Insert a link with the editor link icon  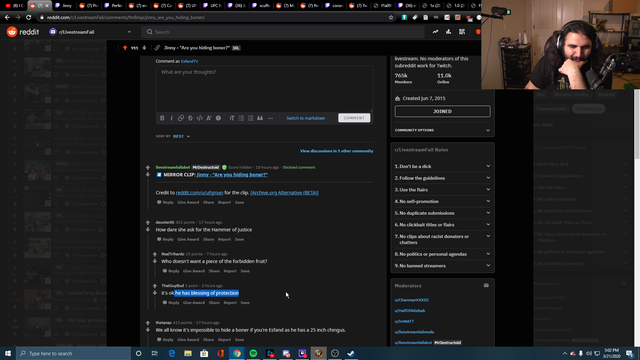click(181, 118)
